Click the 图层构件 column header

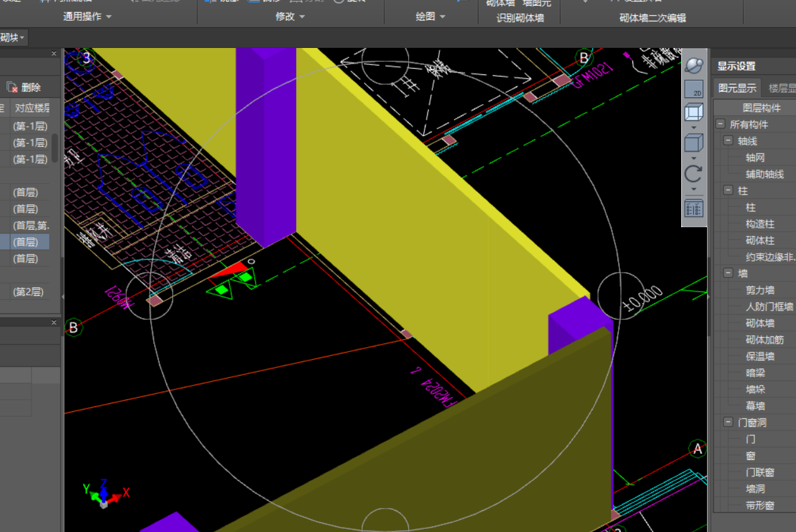click(761, 108)
